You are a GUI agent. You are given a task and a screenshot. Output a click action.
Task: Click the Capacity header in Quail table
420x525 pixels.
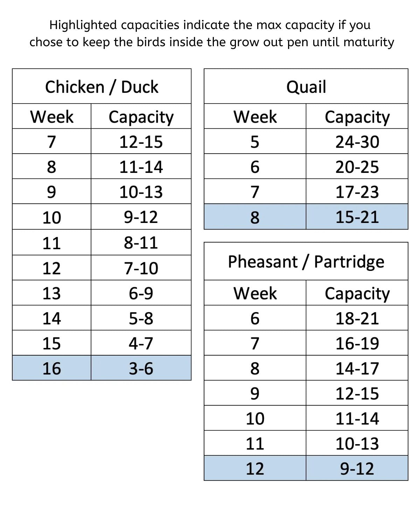click(357, 117)
